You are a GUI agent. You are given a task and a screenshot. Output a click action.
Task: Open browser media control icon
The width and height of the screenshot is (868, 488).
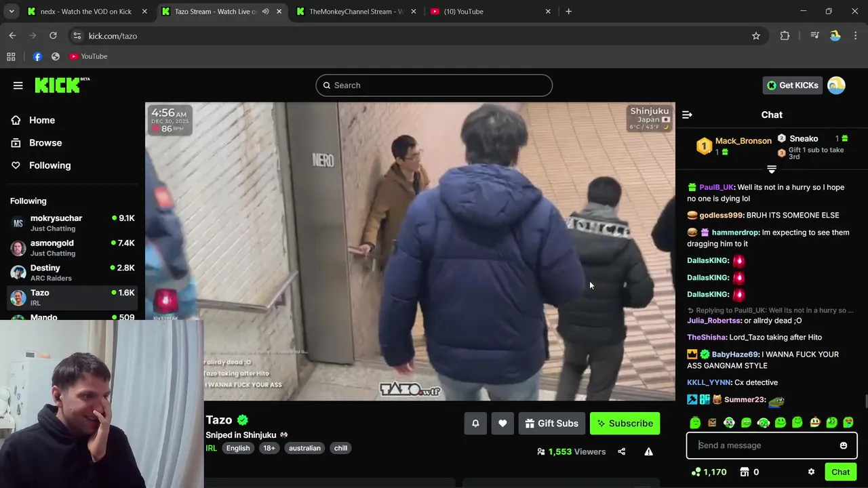(814, 36)
